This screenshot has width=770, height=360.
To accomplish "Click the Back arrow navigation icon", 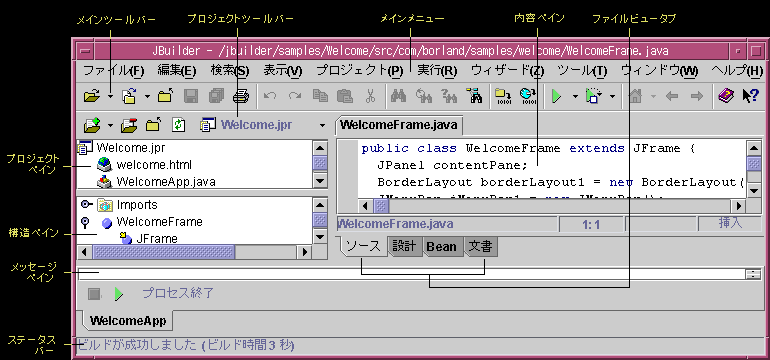I will click(671, 96).
